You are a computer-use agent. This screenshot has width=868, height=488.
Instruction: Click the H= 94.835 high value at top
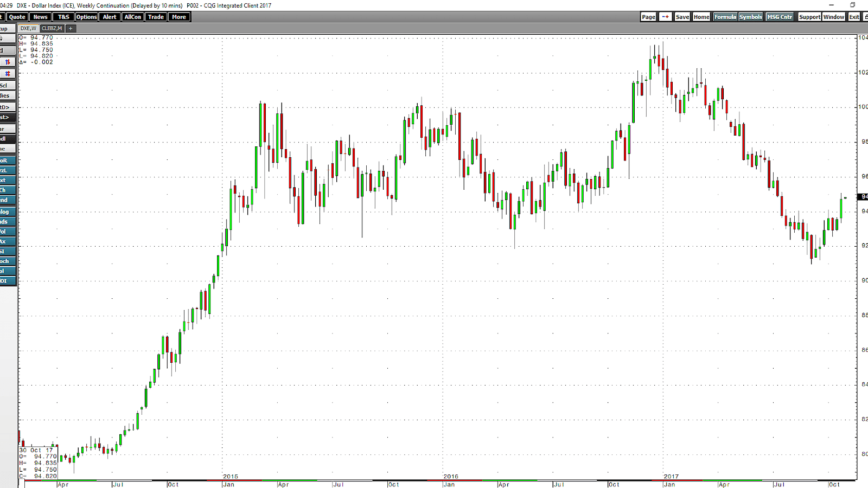[36, 44]
